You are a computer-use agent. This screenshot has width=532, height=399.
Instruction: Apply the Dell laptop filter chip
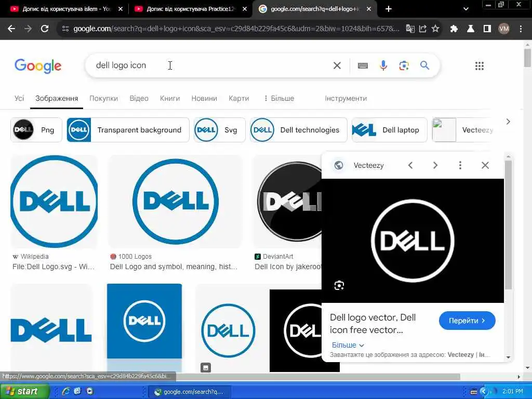[x=390, y=129]
